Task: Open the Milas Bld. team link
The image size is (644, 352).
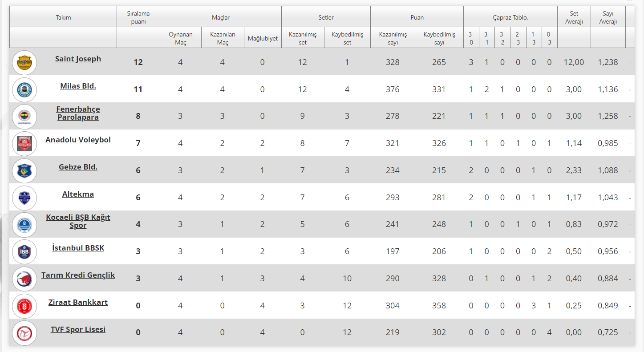Action: click(78, 86)
